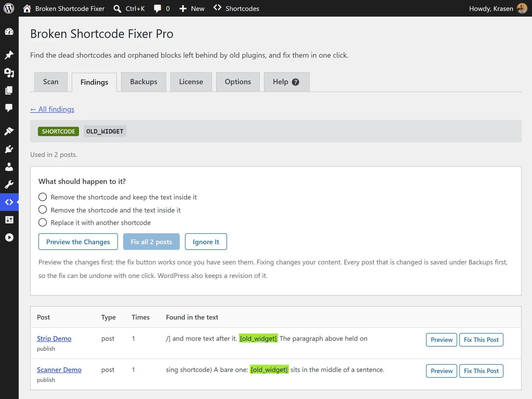Click 'Fix all 2 posts' button
This screenshot has width=532, height=399.
[x=151, y=242]
